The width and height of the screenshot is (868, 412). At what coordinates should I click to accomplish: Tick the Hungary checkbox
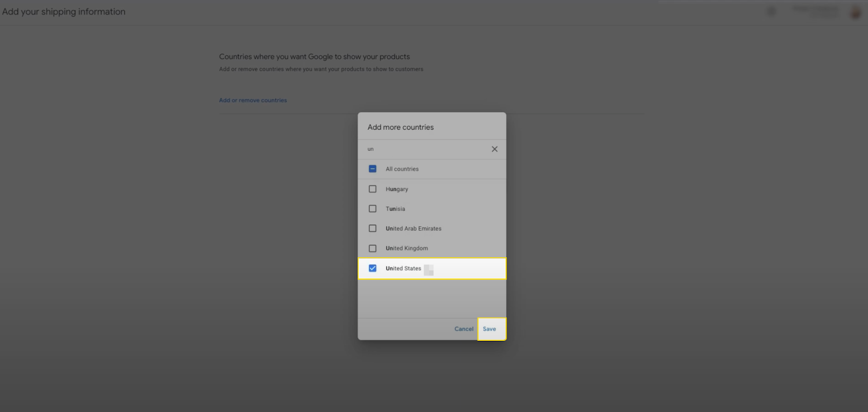pos(373,189)
